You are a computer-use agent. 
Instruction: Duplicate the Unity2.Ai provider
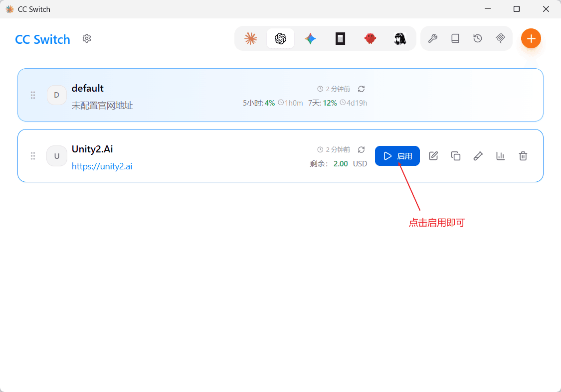(456, 156)
